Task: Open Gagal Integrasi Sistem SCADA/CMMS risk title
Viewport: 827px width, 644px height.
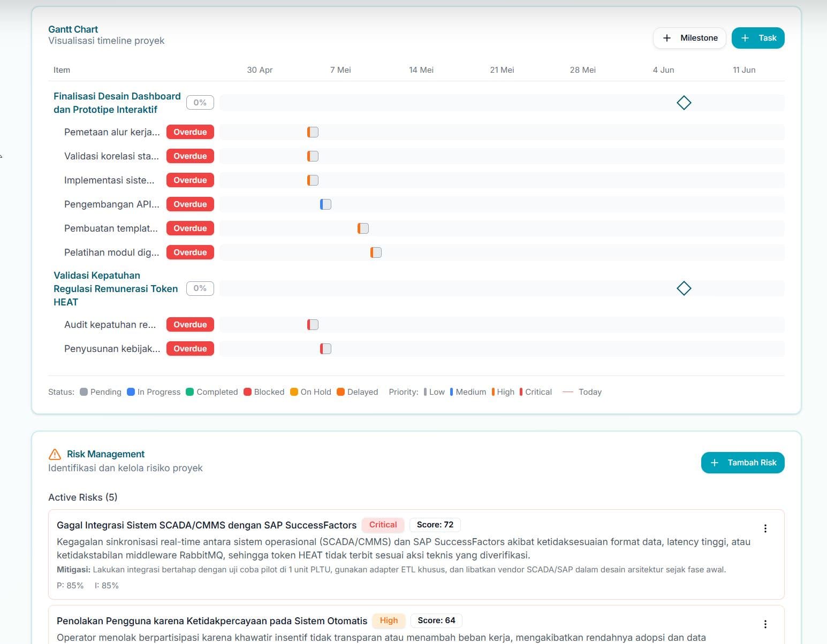Action: pyautogui.click(x=207, y=525)
